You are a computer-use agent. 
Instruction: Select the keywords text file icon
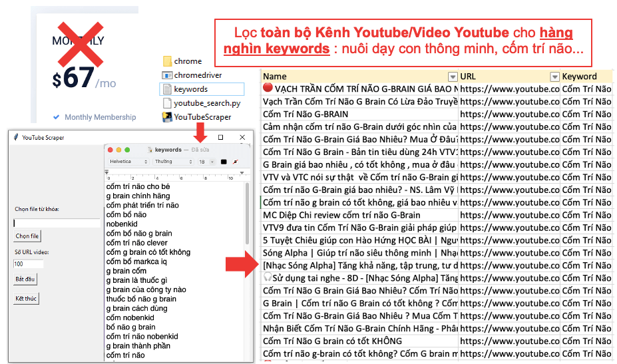click(x=167, y=89)
